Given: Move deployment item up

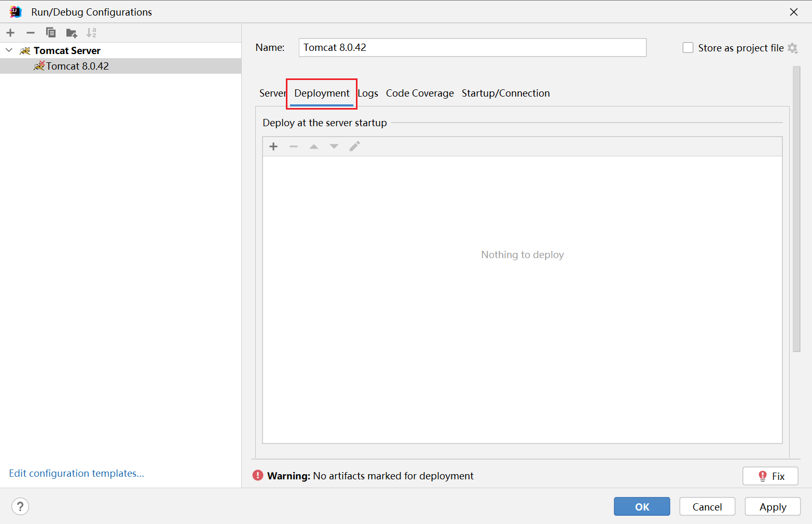Looking at the screenshot, I should coord(314,146).
